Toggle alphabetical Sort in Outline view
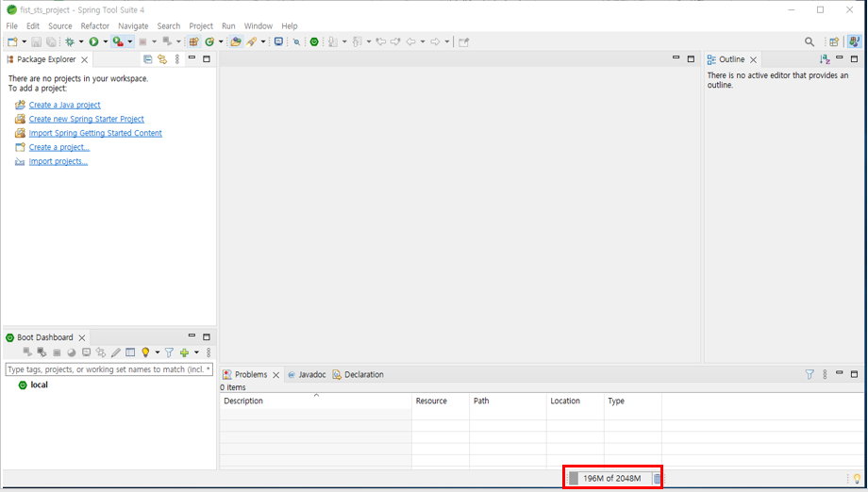 pyautogui.click(x=825, y=59)
